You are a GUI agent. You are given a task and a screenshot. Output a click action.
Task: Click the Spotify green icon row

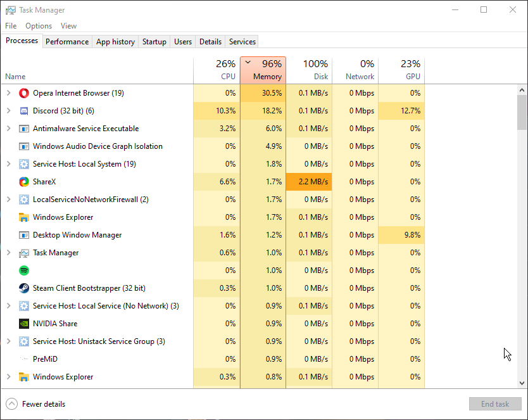(24, 270)
